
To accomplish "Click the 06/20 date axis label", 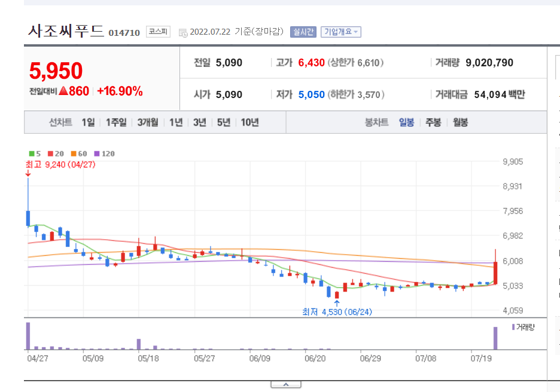I will pyautogui.click(x=315, y=359).
